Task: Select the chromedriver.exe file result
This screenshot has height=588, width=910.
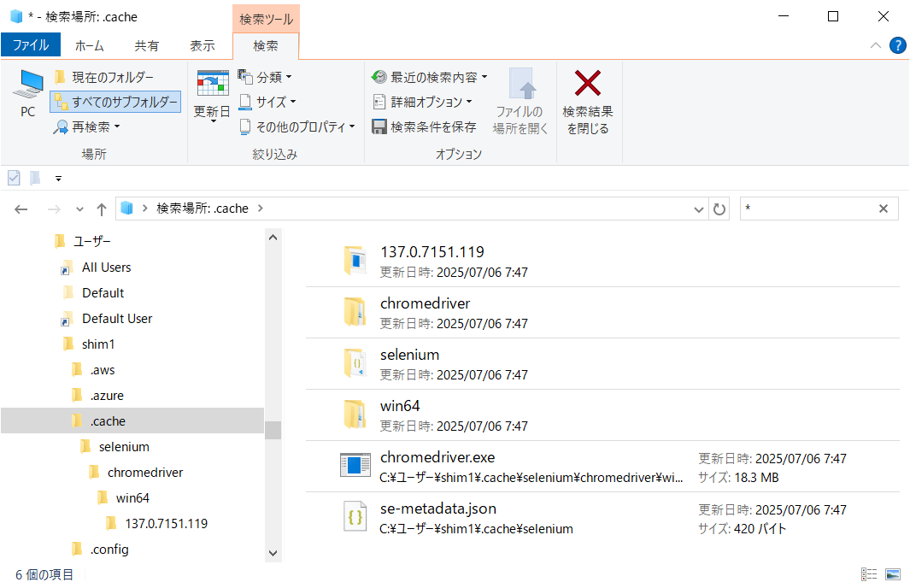Action: [x=437, y=457]
